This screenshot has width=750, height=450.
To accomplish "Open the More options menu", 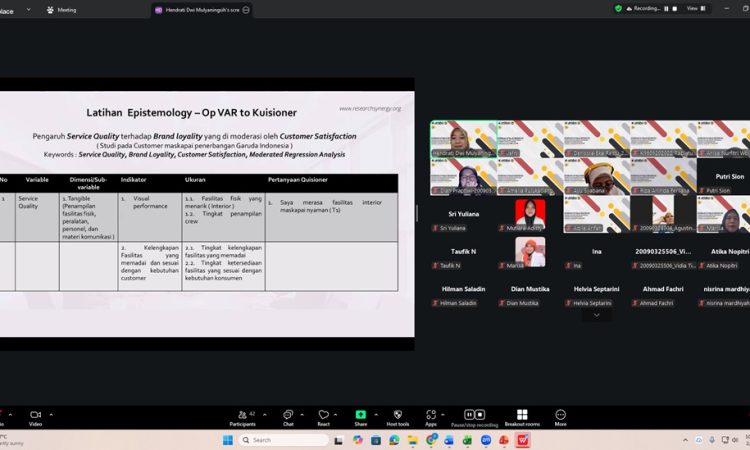I will [561, 417].
